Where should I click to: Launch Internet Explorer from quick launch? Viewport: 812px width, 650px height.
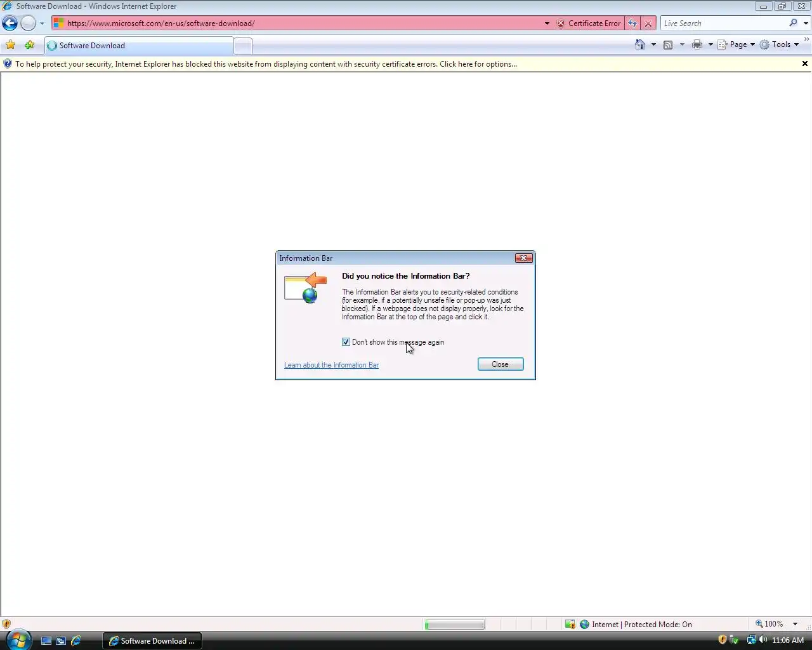click(76, 640)
